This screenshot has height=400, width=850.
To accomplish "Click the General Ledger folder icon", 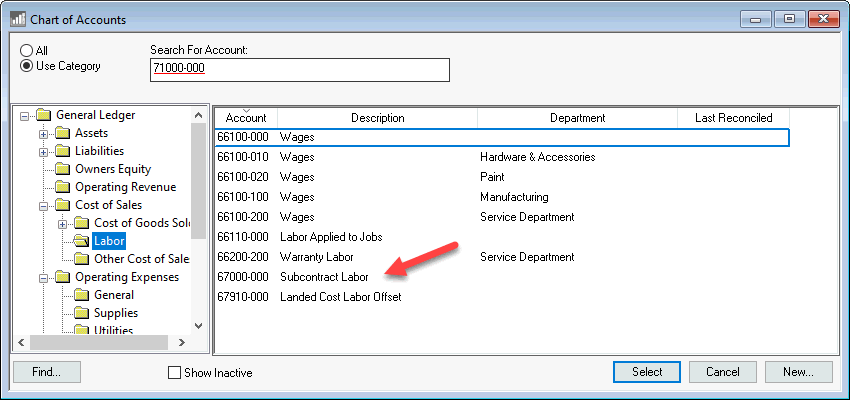I will pos(44,115).
